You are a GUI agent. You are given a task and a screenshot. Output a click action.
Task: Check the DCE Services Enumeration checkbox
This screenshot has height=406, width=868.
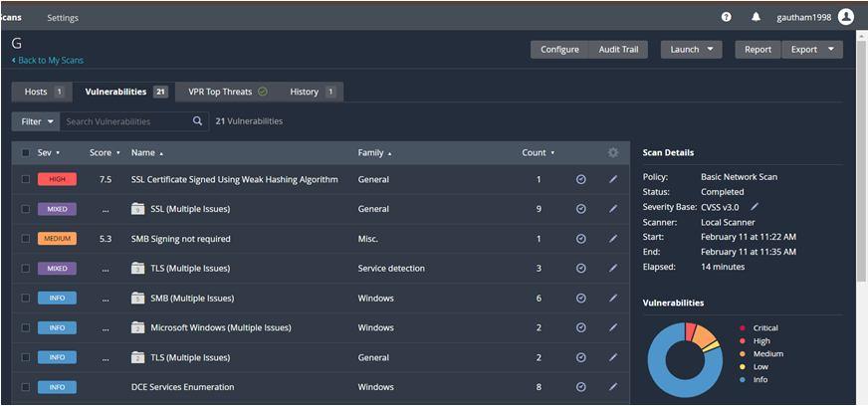pyautogui.click(x=26, y=387)
